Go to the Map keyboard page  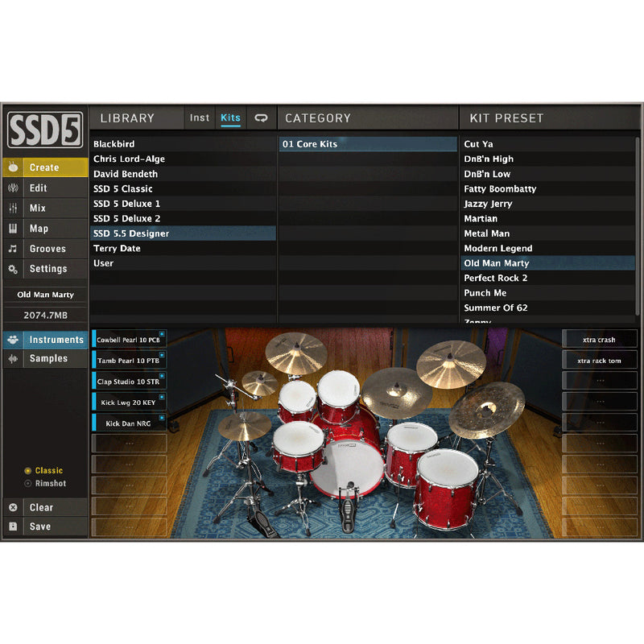click(45, 229)
